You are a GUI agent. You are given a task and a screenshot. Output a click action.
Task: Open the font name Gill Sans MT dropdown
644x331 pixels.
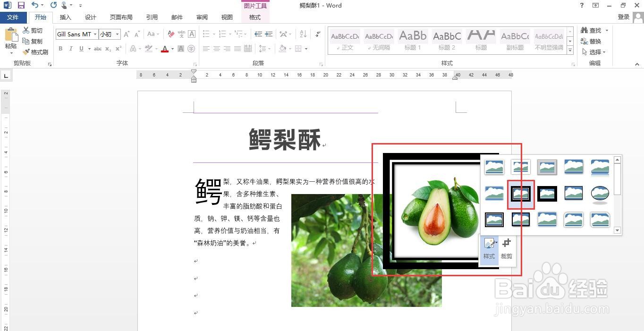tap(95, 34)
